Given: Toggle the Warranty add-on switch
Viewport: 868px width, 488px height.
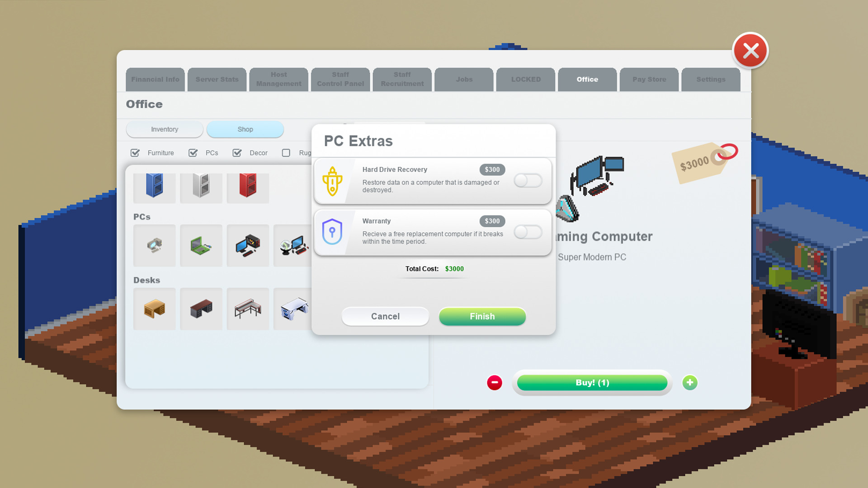Looking at the screenshot, I should point(527,232).
